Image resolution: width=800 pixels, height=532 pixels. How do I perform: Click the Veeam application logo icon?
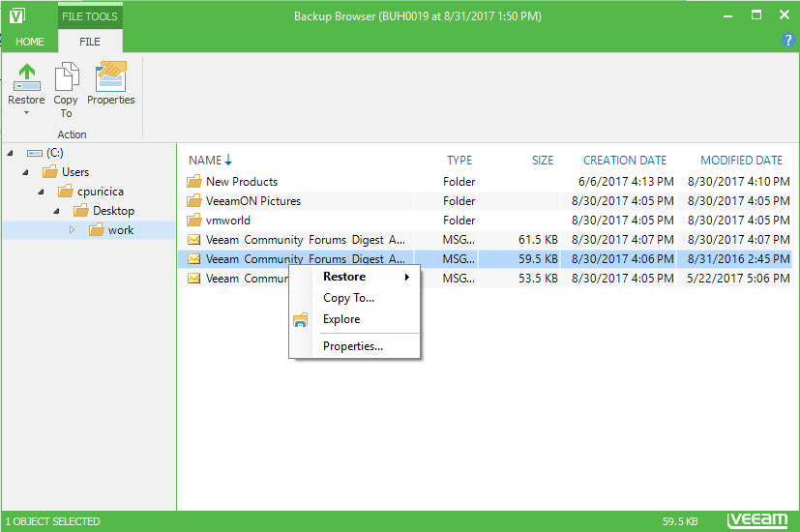16,15
